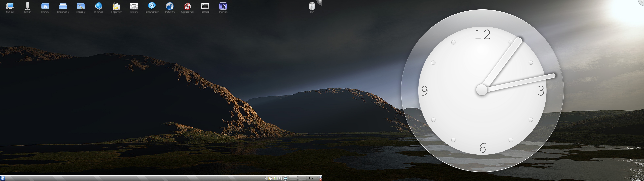The image size is (644, 181).
Task: Switch to the bottom-right virtual desktop in pager
Action: (302, 180)
